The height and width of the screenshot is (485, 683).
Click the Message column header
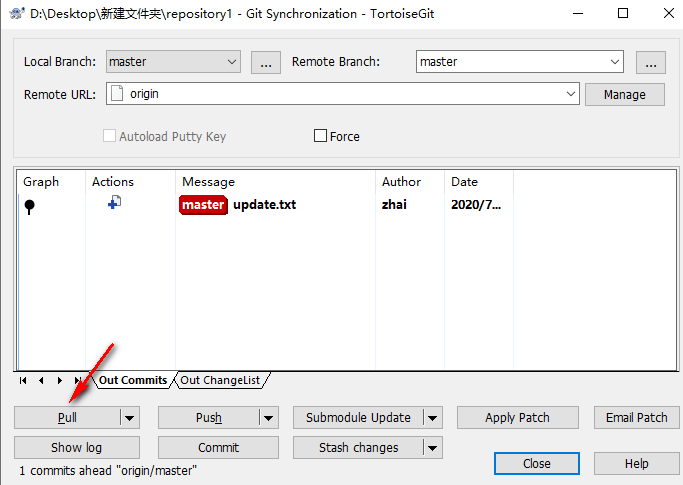pyautogui.click(x=276, y=182)
